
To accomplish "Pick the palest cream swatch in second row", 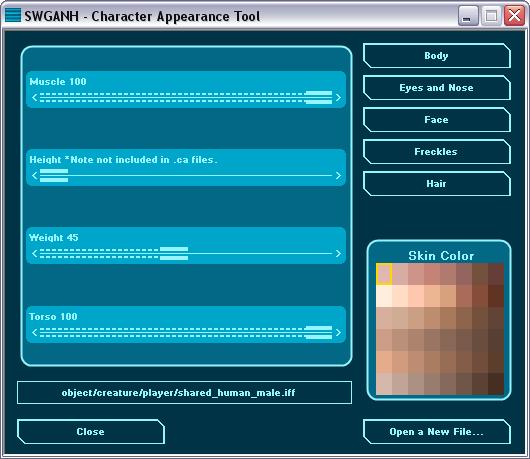I will pos(384,296).
